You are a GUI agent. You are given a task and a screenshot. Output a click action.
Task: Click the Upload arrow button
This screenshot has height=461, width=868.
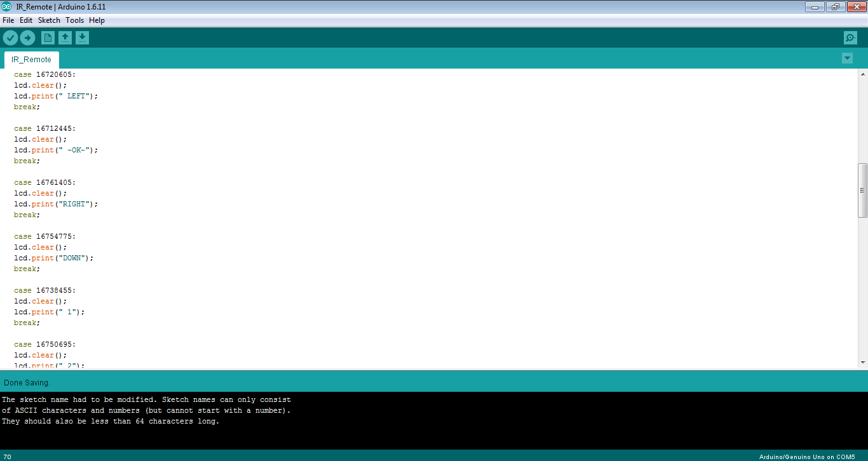27,38
